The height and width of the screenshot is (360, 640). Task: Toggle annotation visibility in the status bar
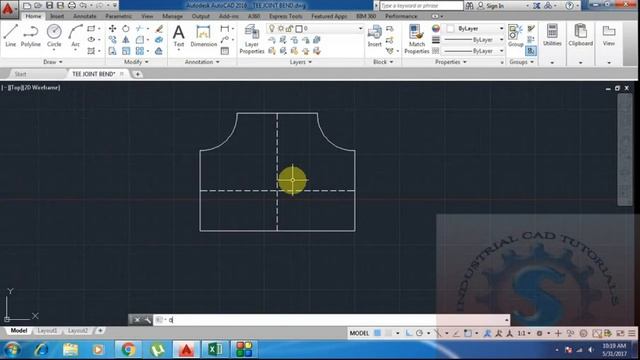pos(487,333)
